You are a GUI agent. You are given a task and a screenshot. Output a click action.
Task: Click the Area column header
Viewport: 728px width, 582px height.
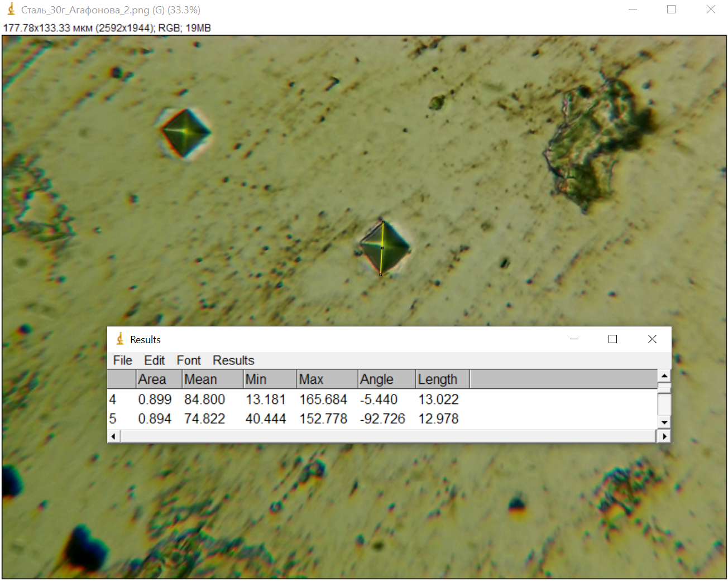click(159, 379)
